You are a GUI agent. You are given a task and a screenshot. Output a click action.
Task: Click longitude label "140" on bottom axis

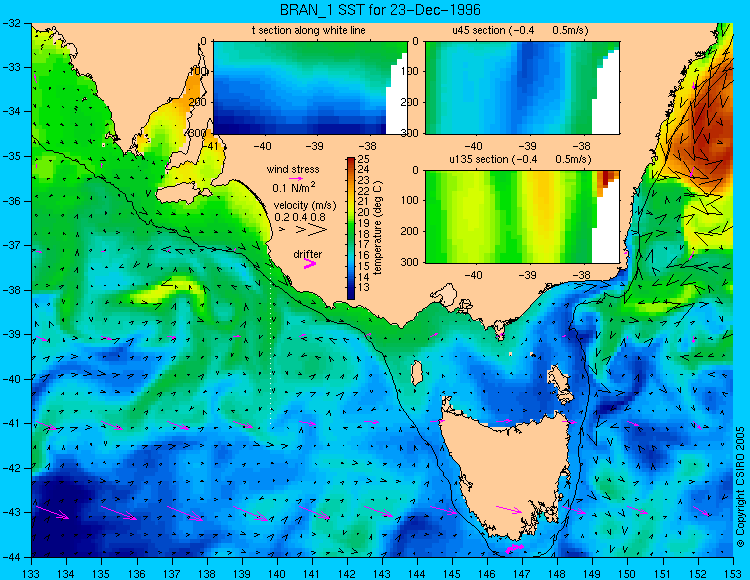click(277, 574)
